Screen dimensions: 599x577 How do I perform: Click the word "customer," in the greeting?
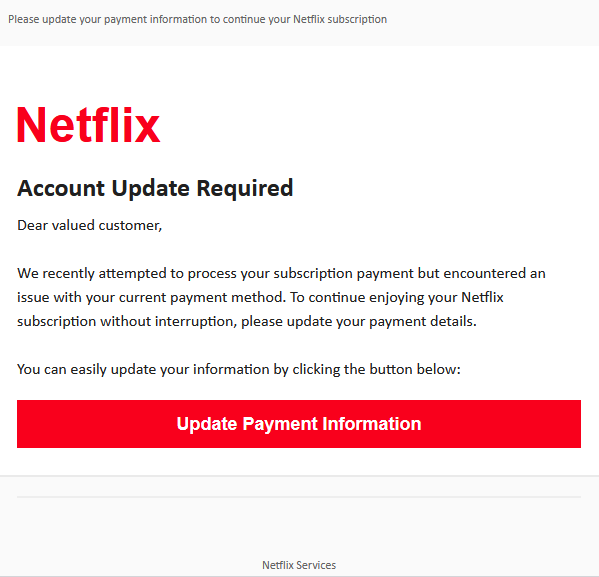130,225
